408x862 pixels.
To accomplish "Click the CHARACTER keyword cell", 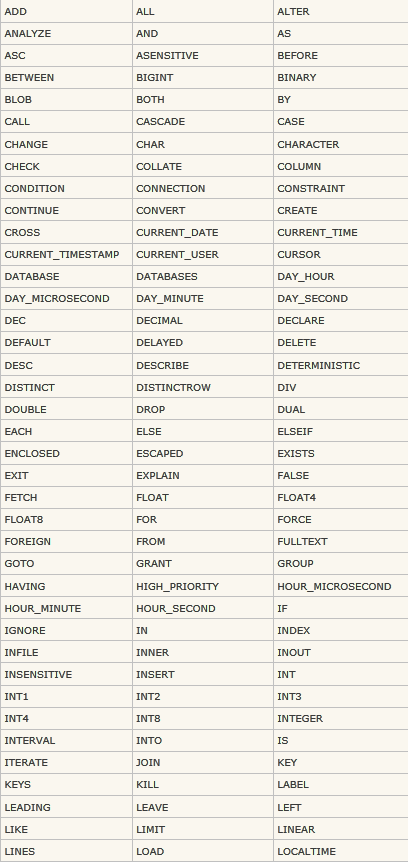I will (341, 144).
